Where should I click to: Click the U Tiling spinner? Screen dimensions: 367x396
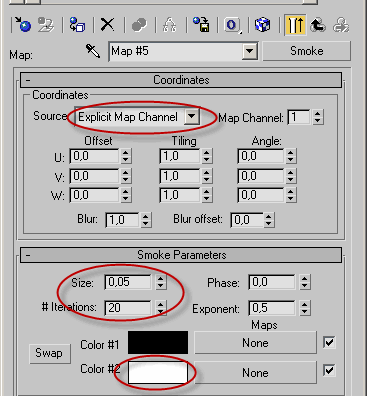207,156
